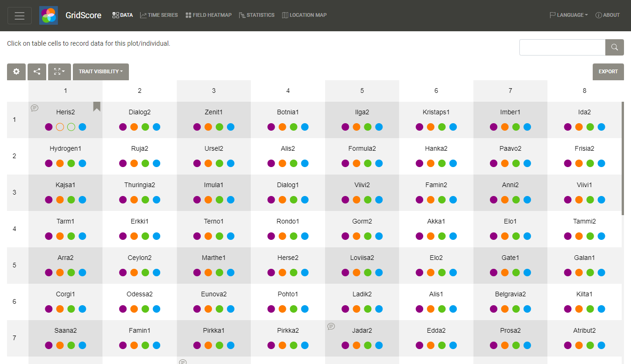Select the Corgi1 plot cell name
631x364 pixels.
tap(65, 294)
